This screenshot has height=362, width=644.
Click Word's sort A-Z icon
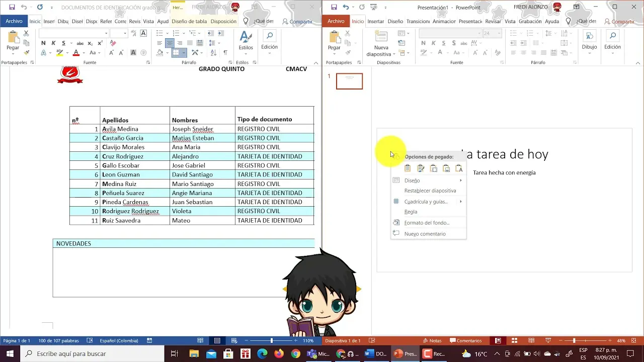click(213, 52)
